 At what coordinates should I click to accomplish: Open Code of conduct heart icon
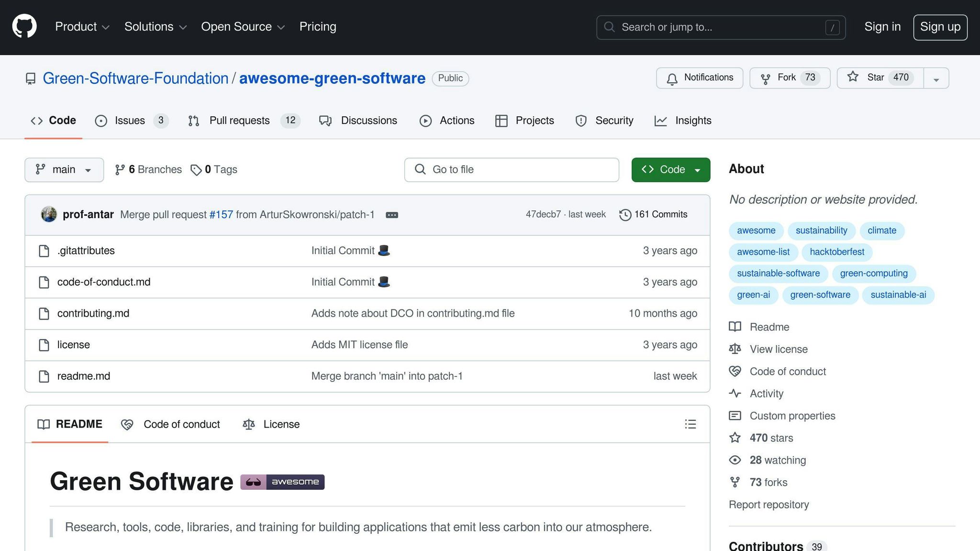[735, 371]
